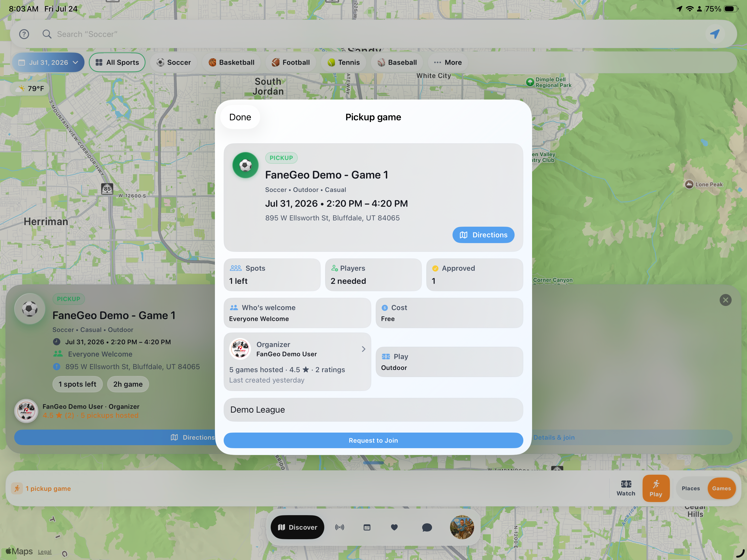The image size is (747, 560).
Task: Tap the Who's welcome icon
Action: (x=234, y=308)
